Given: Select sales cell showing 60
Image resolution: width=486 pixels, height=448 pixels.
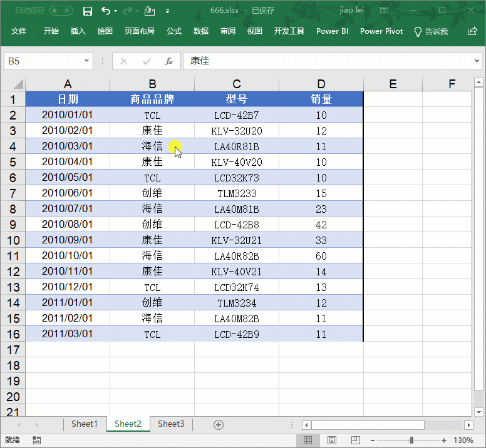Looking at the screenshot, I should (321, 256).
